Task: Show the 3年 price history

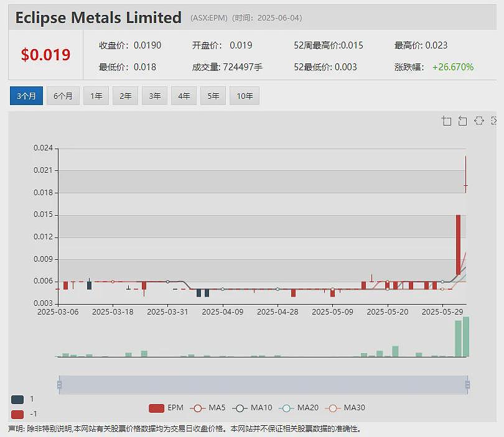Action: (x=154, y=96)
